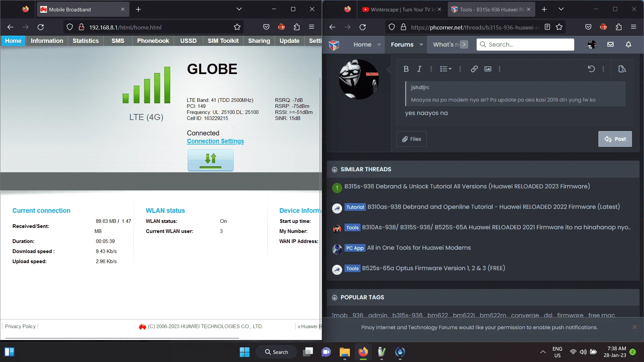Screen dimensions: 644x362
Task: Switch to the modem Statistics tab
Action: [x=86, y=41]
